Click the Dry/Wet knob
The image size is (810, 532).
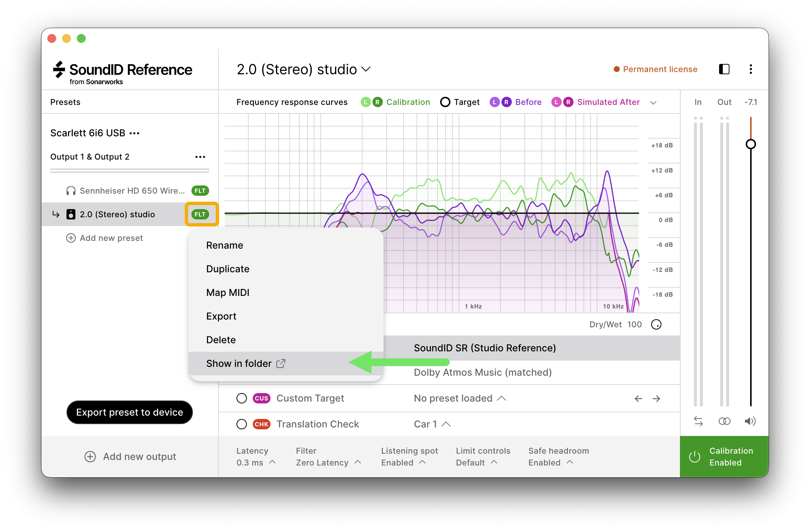656,324
